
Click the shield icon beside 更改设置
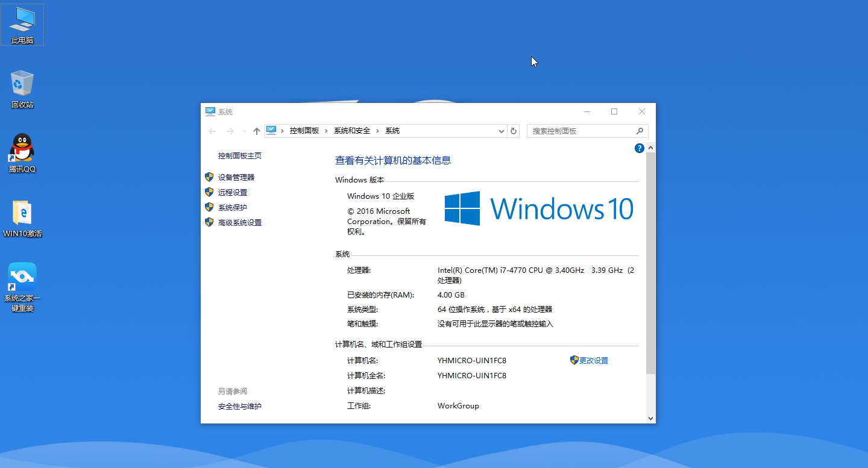point(574,360)
